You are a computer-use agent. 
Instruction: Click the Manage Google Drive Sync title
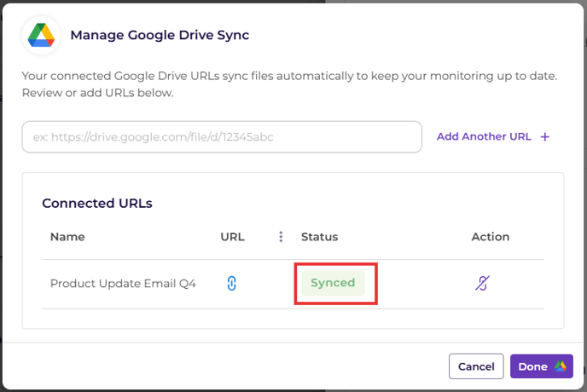click(160, 35)
